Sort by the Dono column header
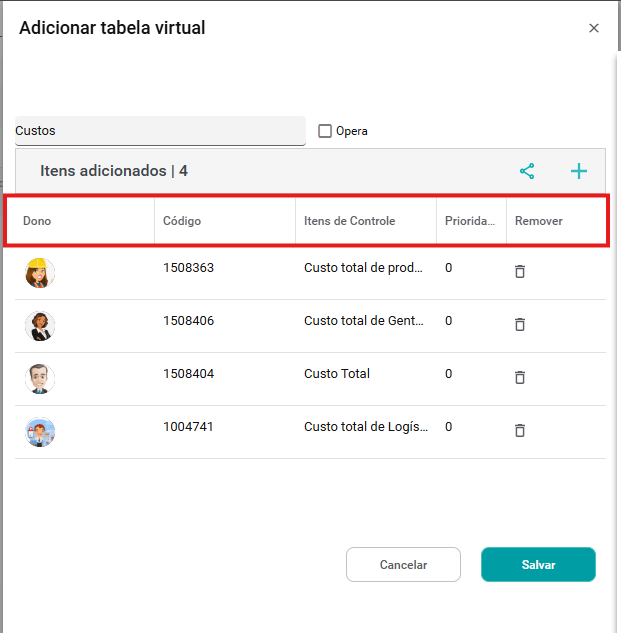621x633 pixels. (37, 221)
